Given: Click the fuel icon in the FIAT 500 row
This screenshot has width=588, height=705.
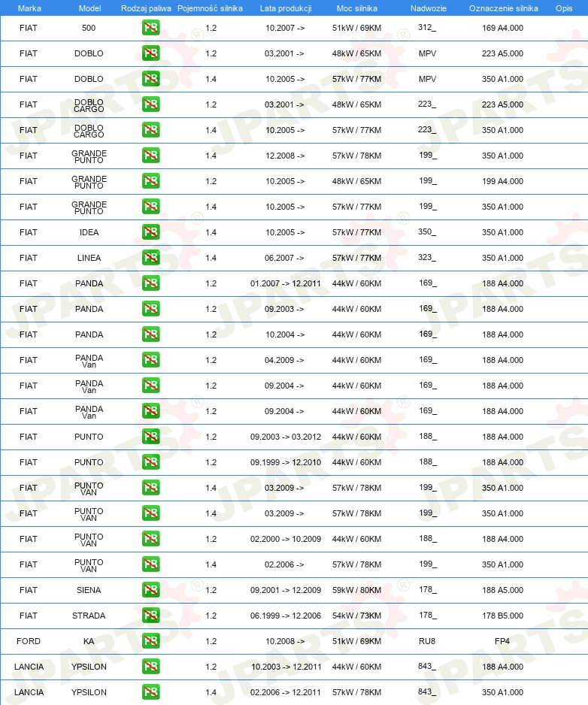Looking at the screenshot, I should point(150,28).
